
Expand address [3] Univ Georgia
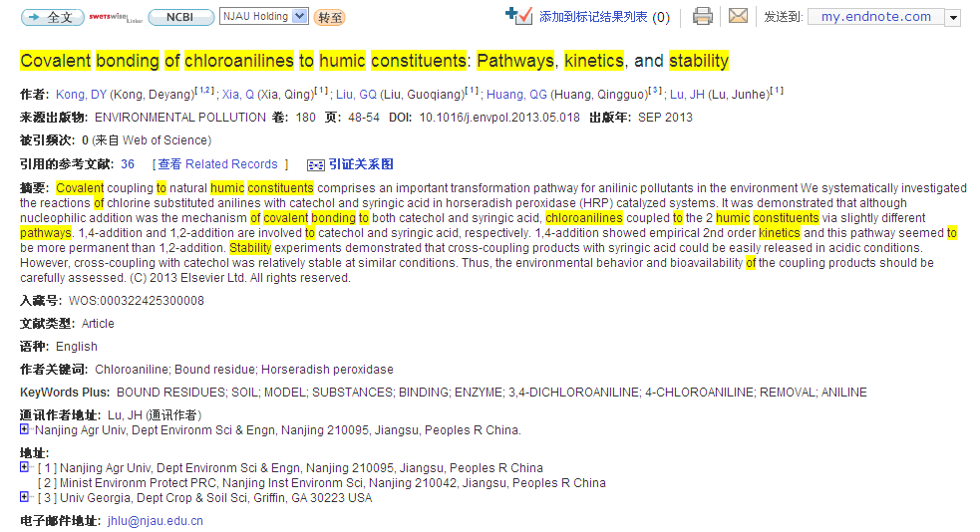[x=25, y=497]
